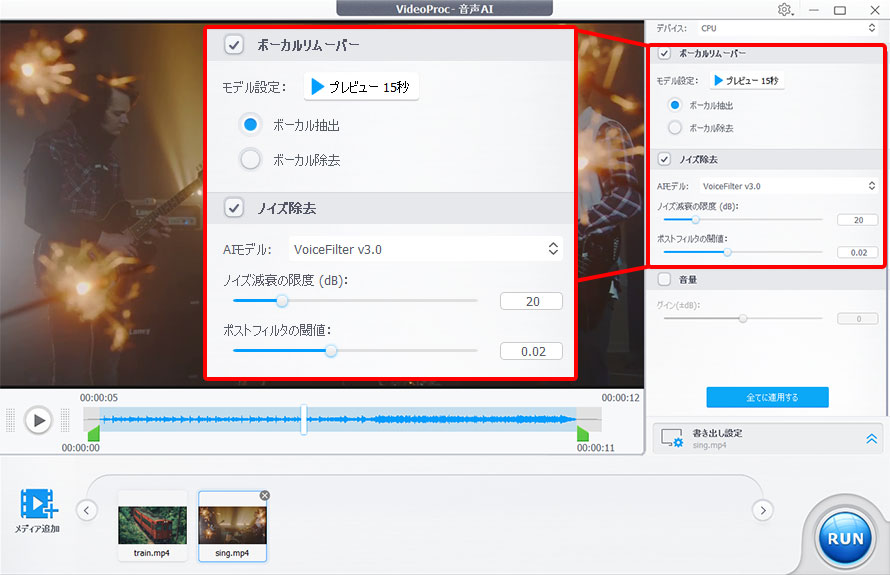This screenshot has height=575, width=890.
Task: Select the sing.mp4 thumbnail
Action: [x=232, y=526]
